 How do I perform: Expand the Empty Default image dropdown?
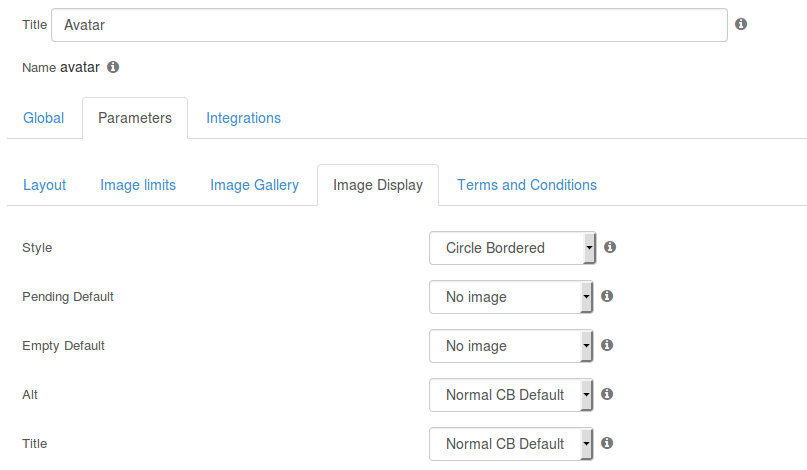(x=511, y=346)
